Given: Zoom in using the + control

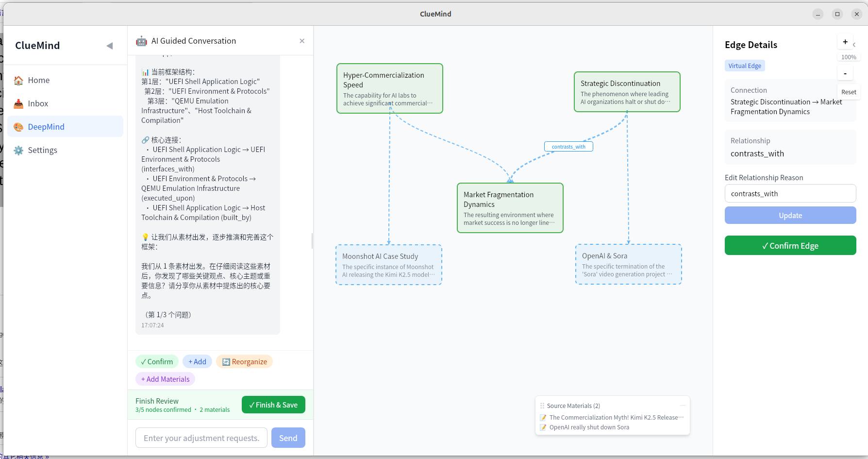Looking at the screenshot, I should tap(845, 42).
